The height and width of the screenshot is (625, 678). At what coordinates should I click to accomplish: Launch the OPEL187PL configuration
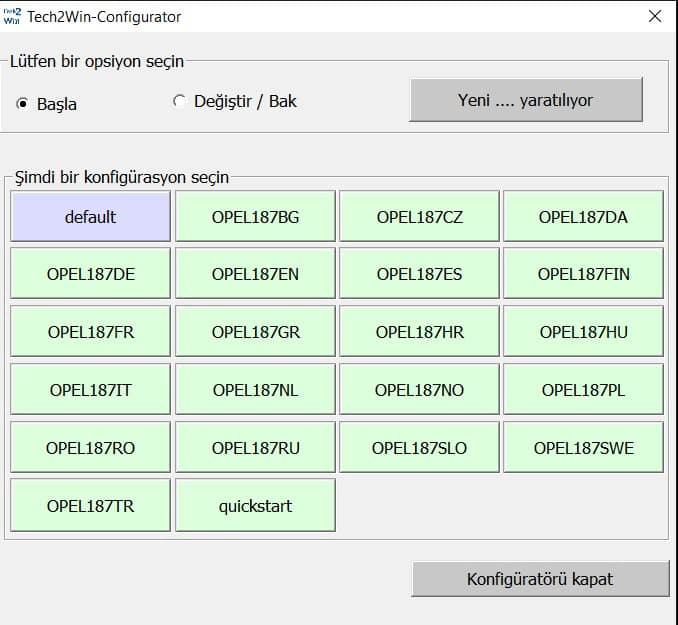tap(583, 389)
